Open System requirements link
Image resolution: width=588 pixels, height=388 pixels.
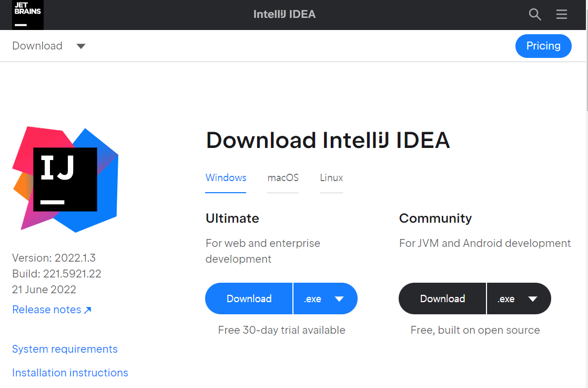[65, 349]
